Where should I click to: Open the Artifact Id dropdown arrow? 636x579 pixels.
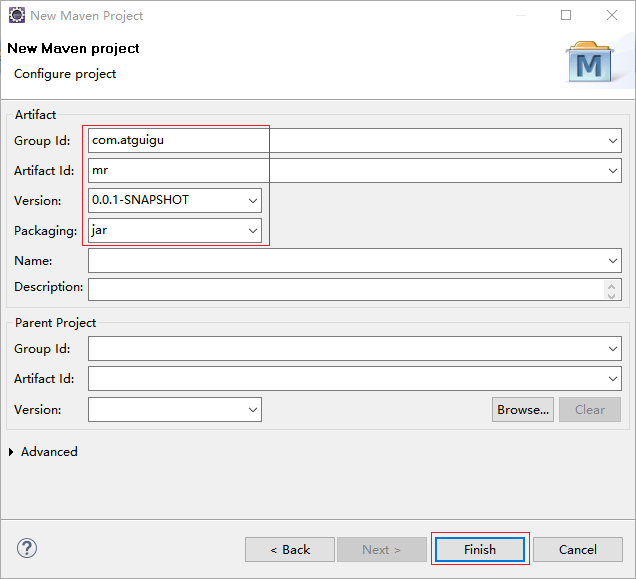(x=612, y=171)
